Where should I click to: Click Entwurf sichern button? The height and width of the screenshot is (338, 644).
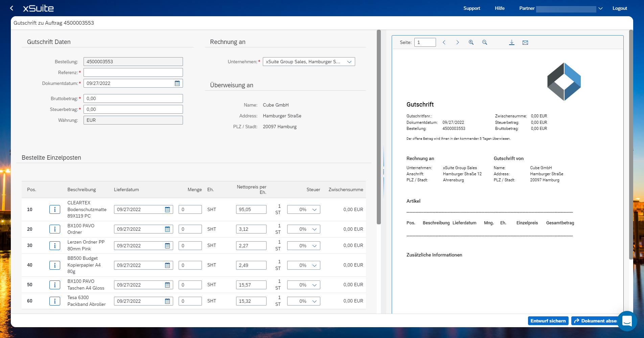pyautogui.click(x=548, y=321)
